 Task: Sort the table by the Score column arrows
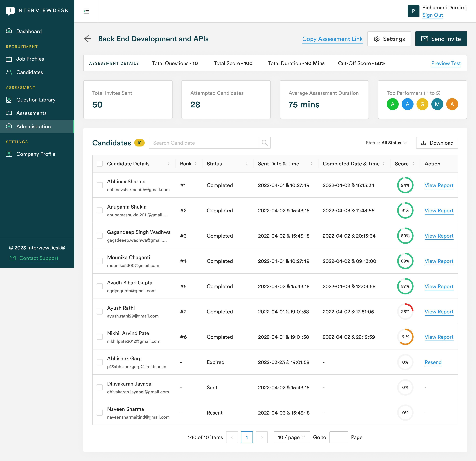coord(414,164)
